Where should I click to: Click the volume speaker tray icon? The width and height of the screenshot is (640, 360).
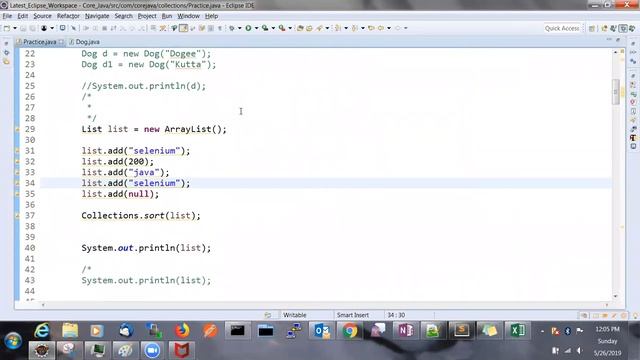[x=579, y=351]
